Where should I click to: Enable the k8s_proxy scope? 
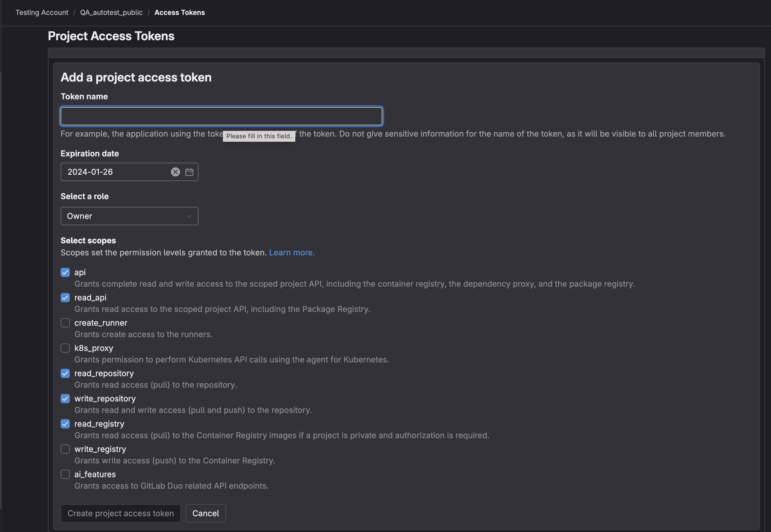tap(65, 348)
